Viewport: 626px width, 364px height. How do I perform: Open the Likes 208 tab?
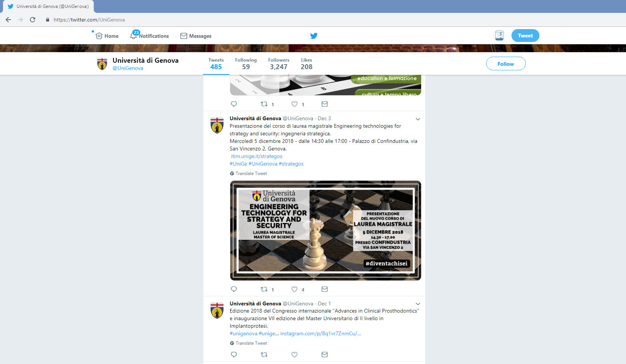[306, 64]
